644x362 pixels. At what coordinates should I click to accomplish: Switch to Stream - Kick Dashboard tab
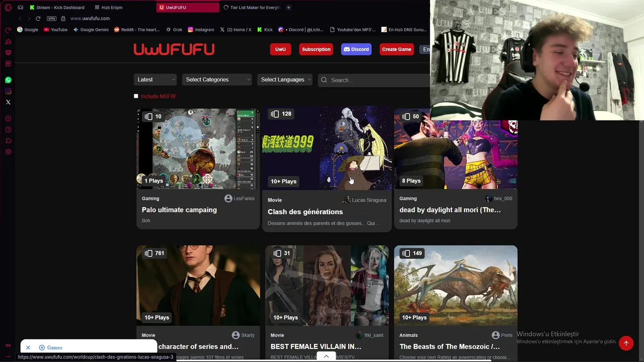(56, 8)
